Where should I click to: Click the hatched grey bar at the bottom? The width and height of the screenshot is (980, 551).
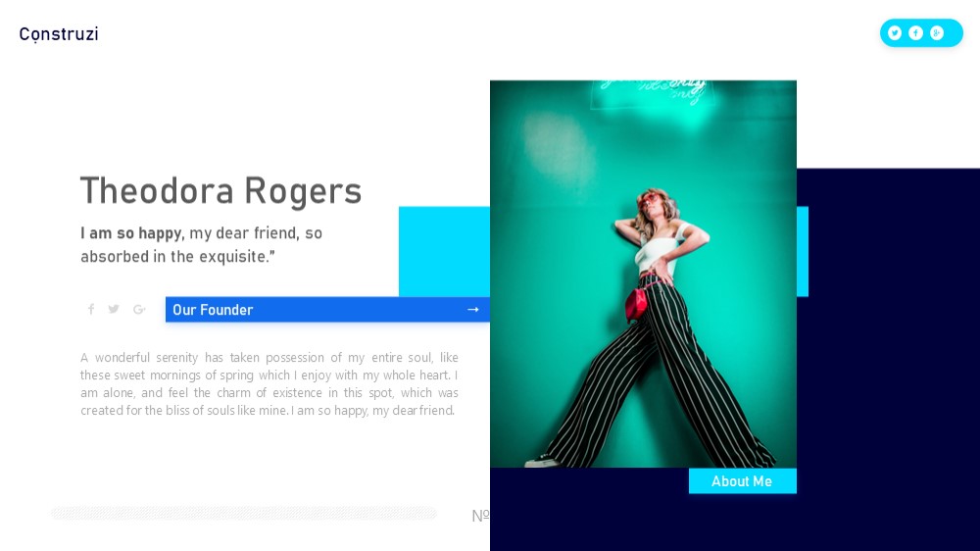pyautogui.click(x=244, y=514)
